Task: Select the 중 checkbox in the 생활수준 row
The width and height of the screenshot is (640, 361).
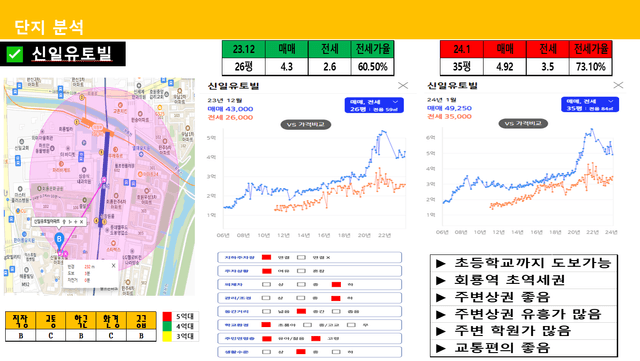Action: click(x=301, y=352)
